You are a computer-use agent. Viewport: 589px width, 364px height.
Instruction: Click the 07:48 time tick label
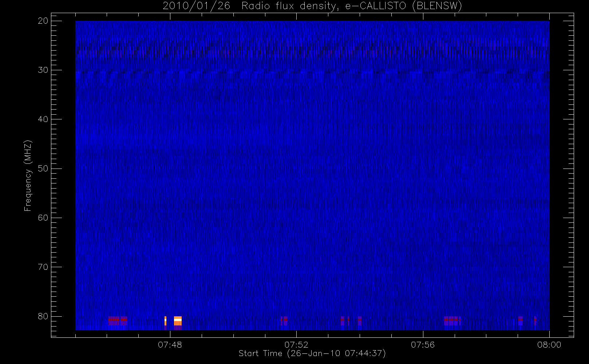pyautogui.click(x=170, y=344)
